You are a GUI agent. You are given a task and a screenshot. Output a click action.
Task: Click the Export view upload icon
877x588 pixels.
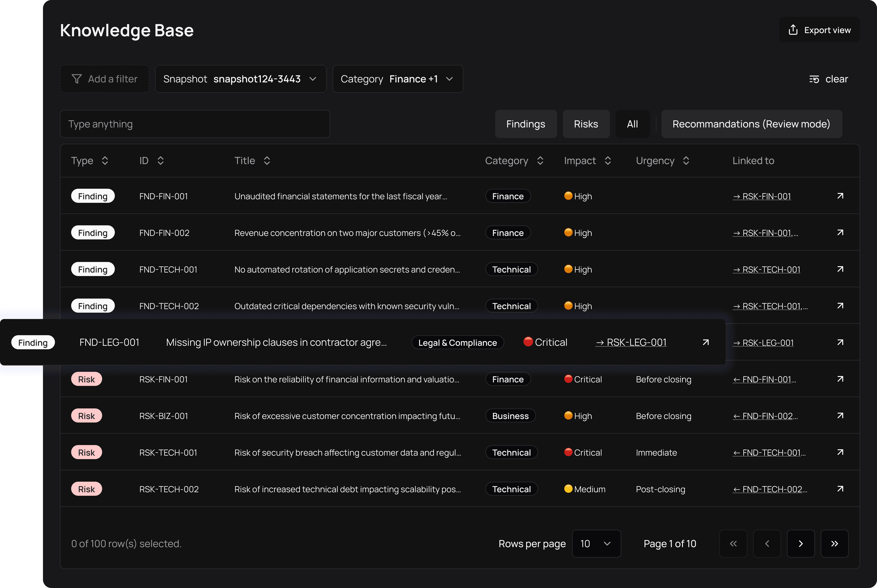(x=793, y=30)
